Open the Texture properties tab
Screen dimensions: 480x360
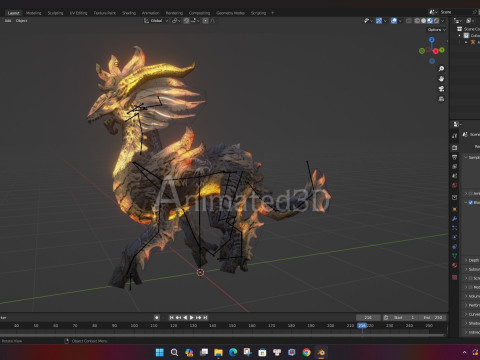455,277
